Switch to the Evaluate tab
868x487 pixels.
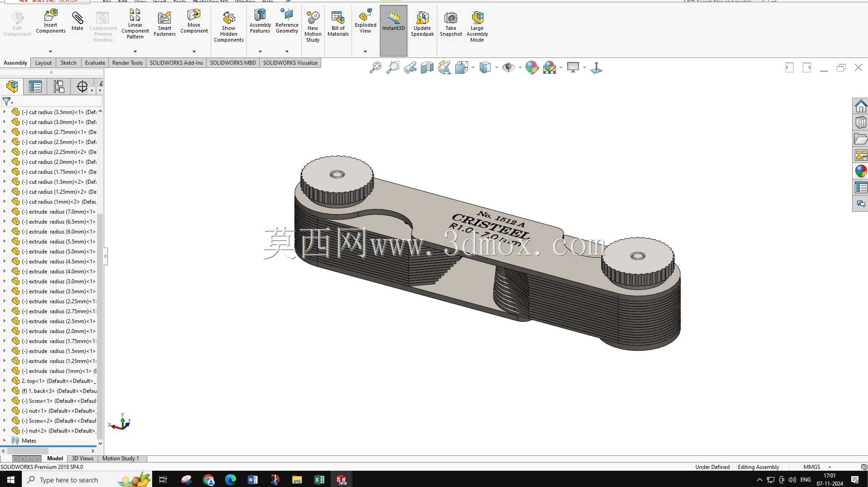pos(95,63)
